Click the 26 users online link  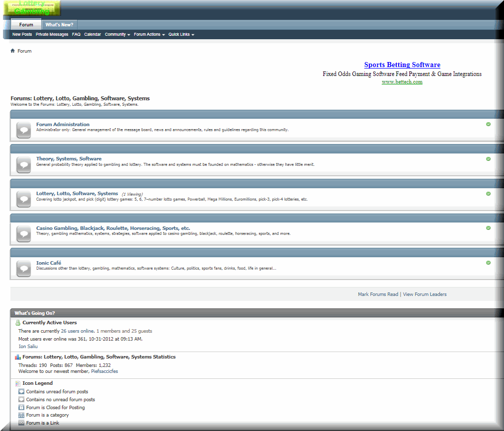point(78,331)
